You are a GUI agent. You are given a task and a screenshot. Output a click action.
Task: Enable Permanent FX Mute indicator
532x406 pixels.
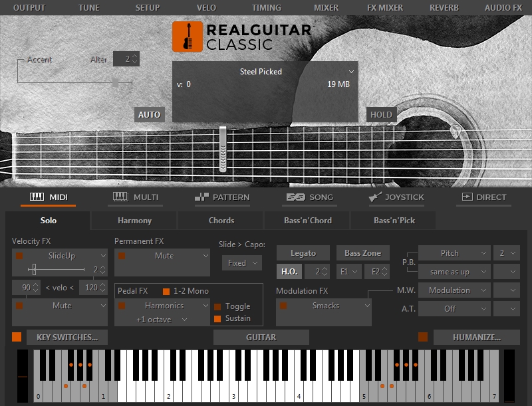coord(122,256)
